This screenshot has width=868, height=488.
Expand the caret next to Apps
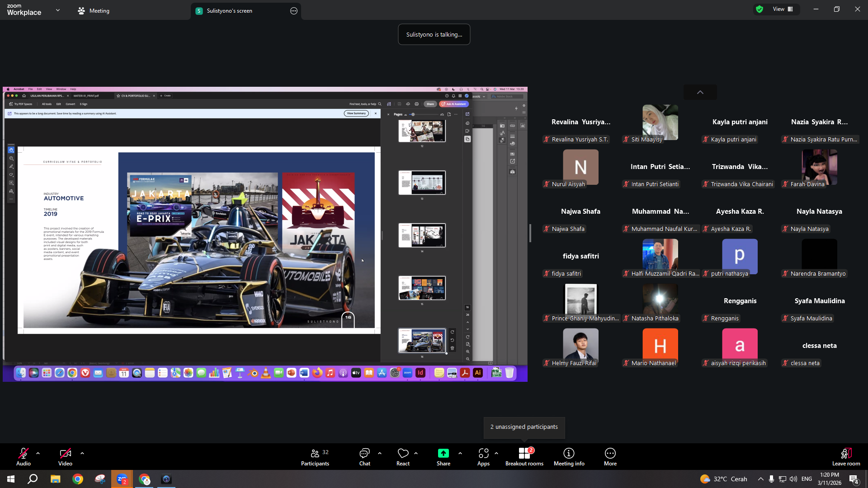coord(496,453)
